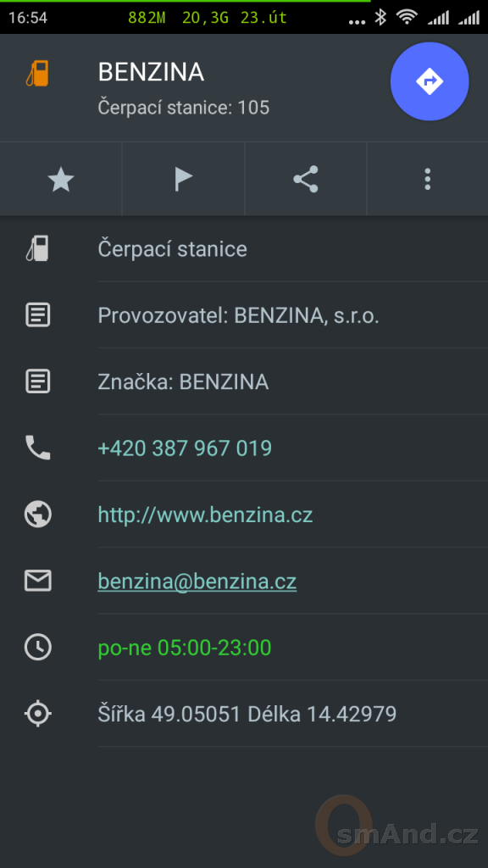
Task: Open http://www.benzina.cz website link
Action: point(205,515)
